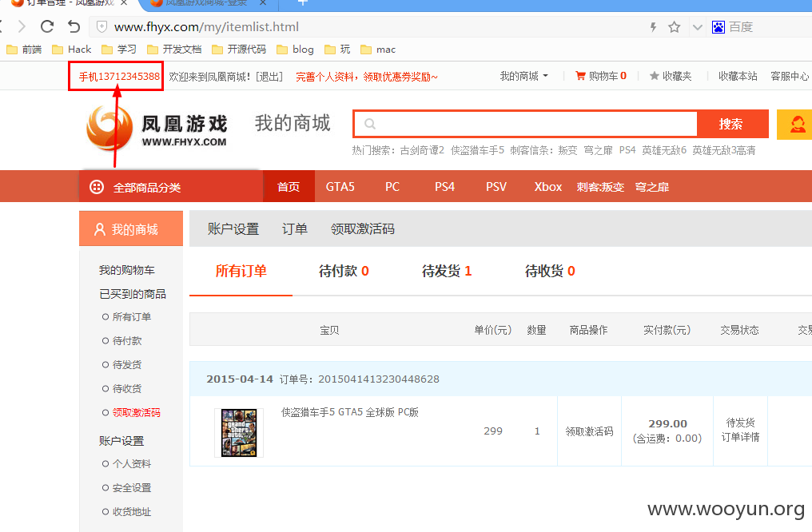Click 完善个人资料 coupon reward link
This screenshot has height=532, width=812.
coord(367,77)
